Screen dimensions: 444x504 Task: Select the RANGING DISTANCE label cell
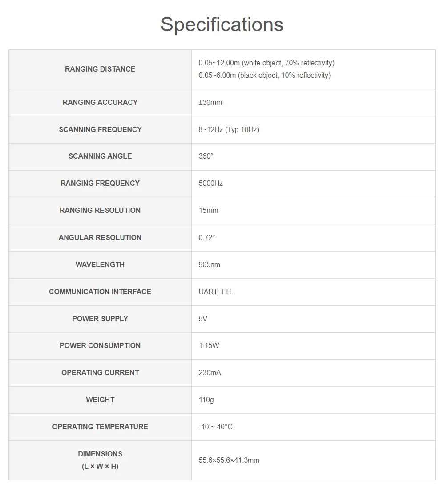tap(100, 69)
